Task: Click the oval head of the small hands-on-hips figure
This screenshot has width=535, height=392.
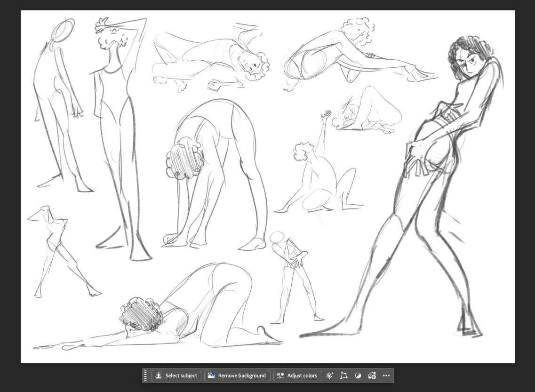Action: click(x=277, y=238)
